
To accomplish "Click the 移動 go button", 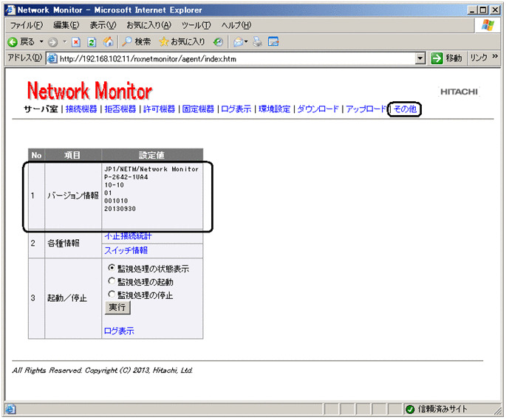I will coord(447,58).
